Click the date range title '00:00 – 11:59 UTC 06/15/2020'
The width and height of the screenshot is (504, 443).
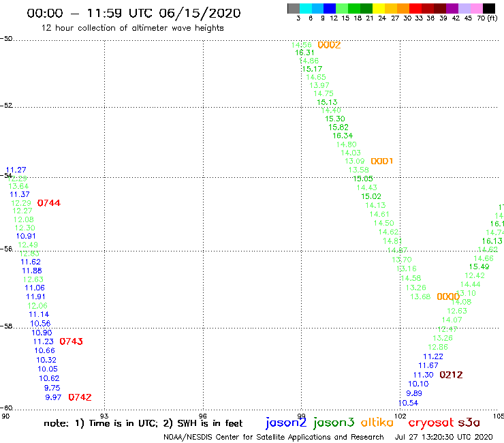pos(133,14)
